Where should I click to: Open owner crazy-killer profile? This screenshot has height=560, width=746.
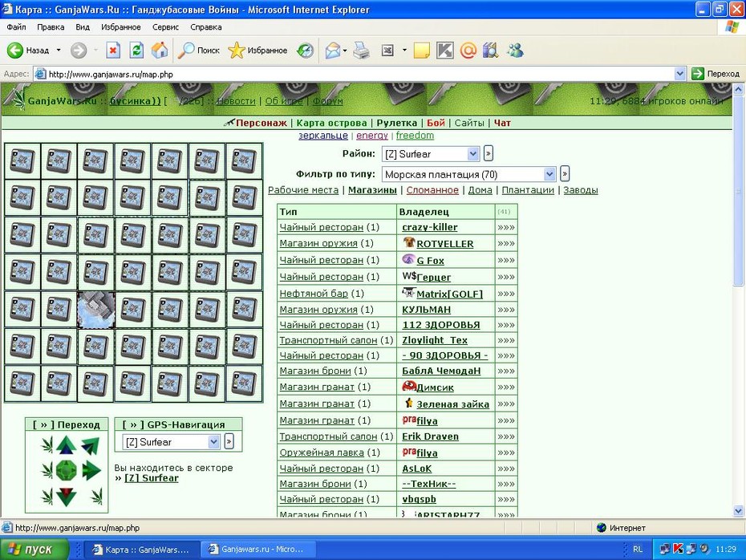point(430,227)
